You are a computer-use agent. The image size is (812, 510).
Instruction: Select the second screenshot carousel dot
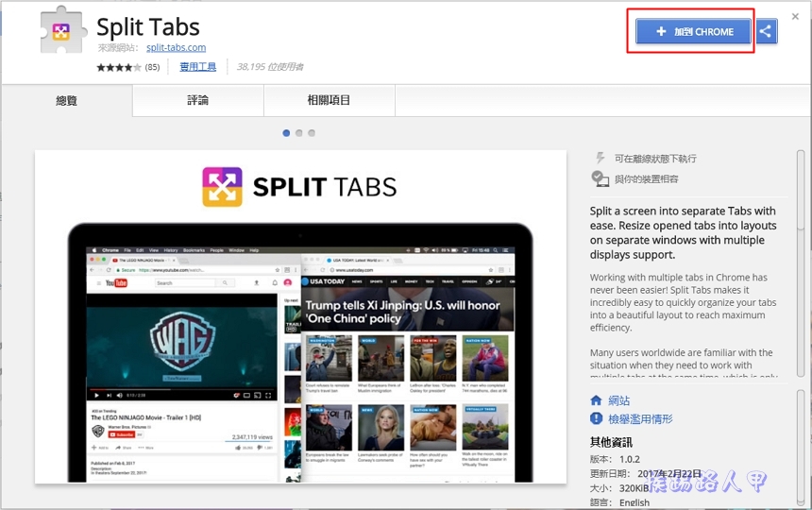click(298, 133)
